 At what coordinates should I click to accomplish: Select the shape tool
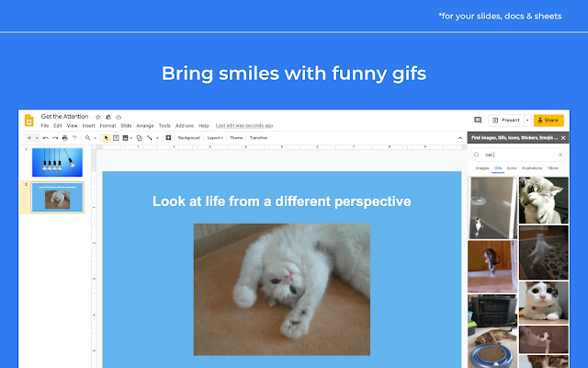[140, 138]
